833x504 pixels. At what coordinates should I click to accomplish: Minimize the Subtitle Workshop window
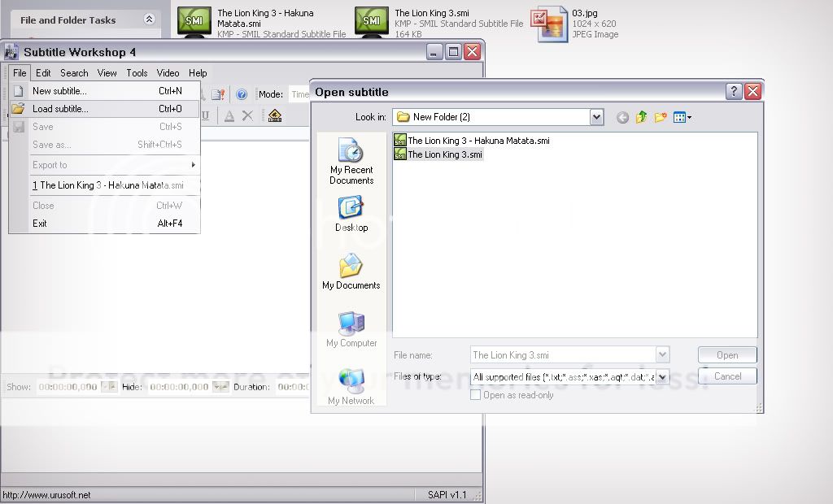(434, 51)
